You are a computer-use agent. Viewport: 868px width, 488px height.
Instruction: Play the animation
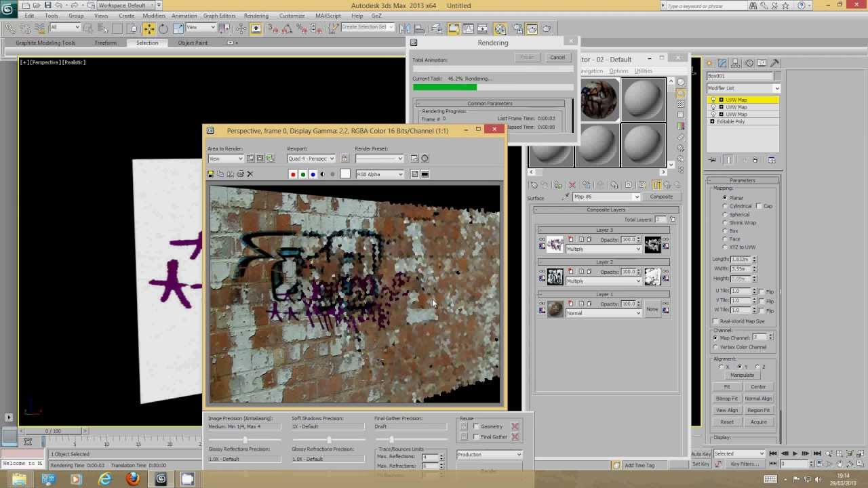[795, 453]
